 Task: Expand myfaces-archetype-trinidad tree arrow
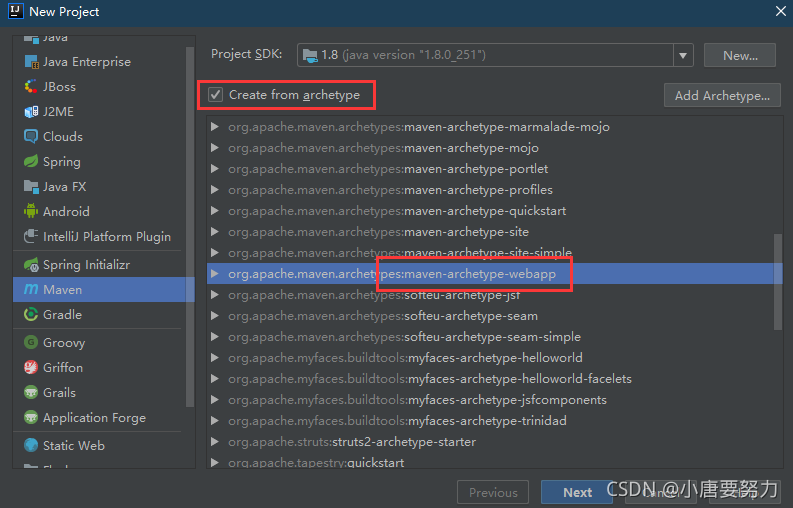click(x=215, y=420)
